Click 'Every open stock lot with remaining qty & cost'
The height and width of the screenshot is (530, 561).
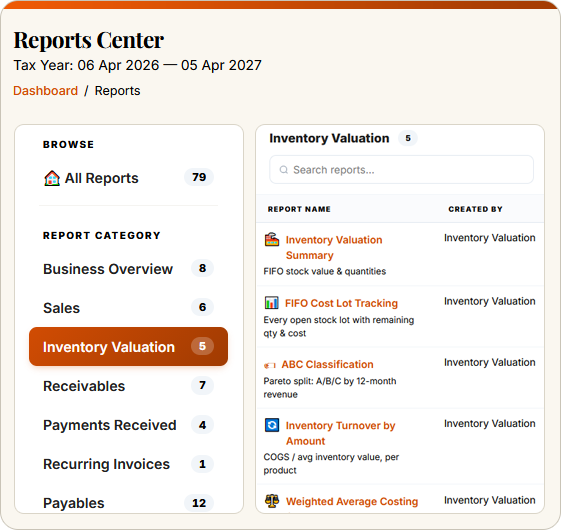(x=338, y=326)
